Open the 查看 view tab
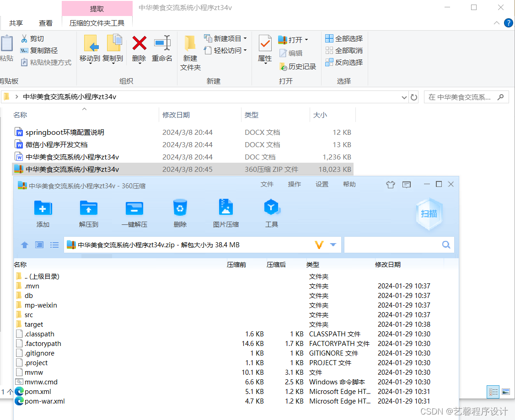Image resolution: width=515 pixels, height=420 pixels. 46,23
